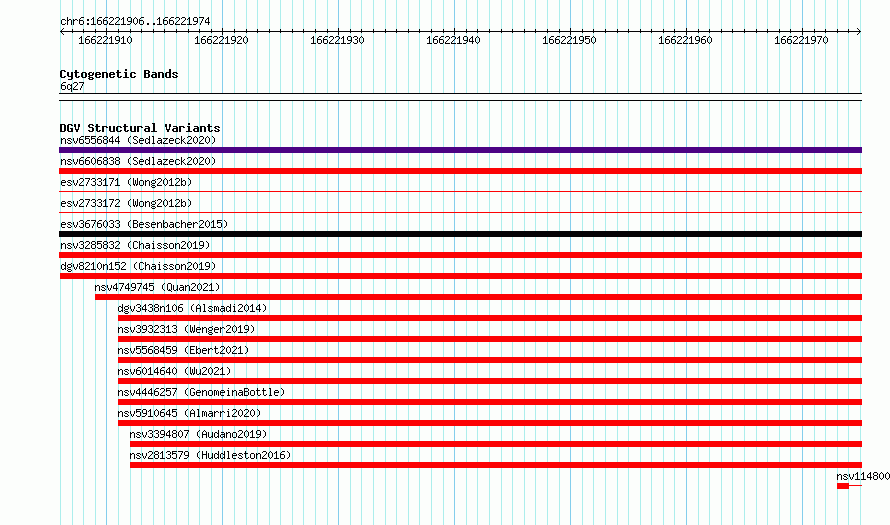Screen dimensions: 890x525
Task: Click the red bar under nsv3932313
Action: (490, 339)
